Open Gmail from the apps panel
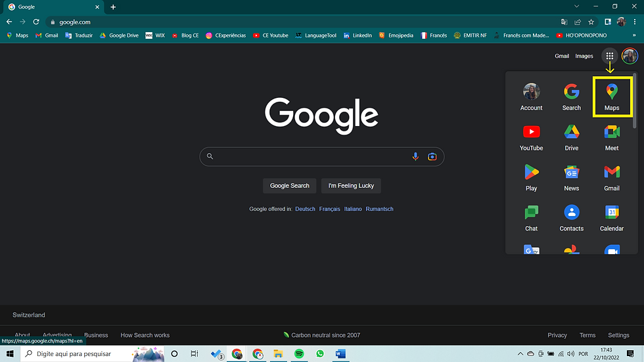 [612, 177]
